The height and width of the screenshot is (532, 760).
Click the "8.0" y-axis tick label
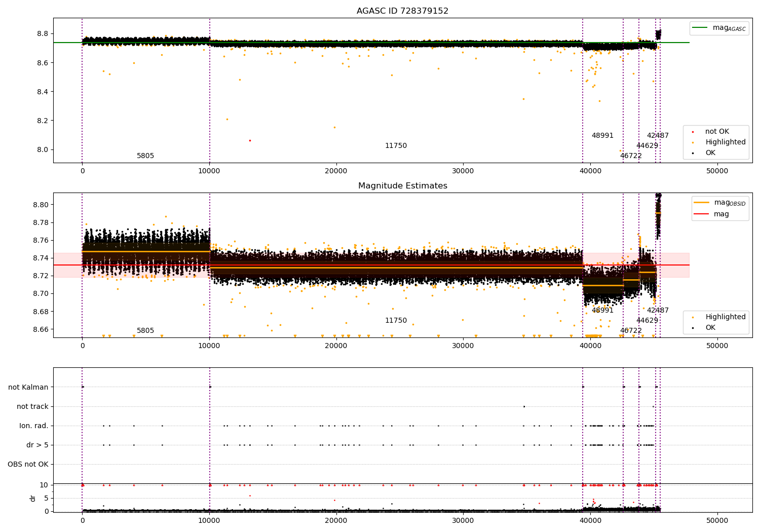coord(42,149)
